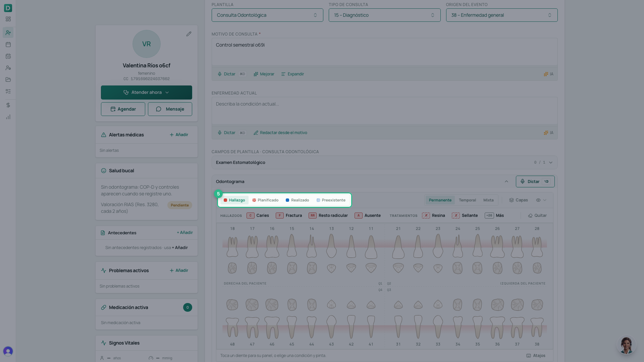Open the reports bar chart icon
This screenshot has height=362, width=644.
pyautogui.click(x=8, y=117)
